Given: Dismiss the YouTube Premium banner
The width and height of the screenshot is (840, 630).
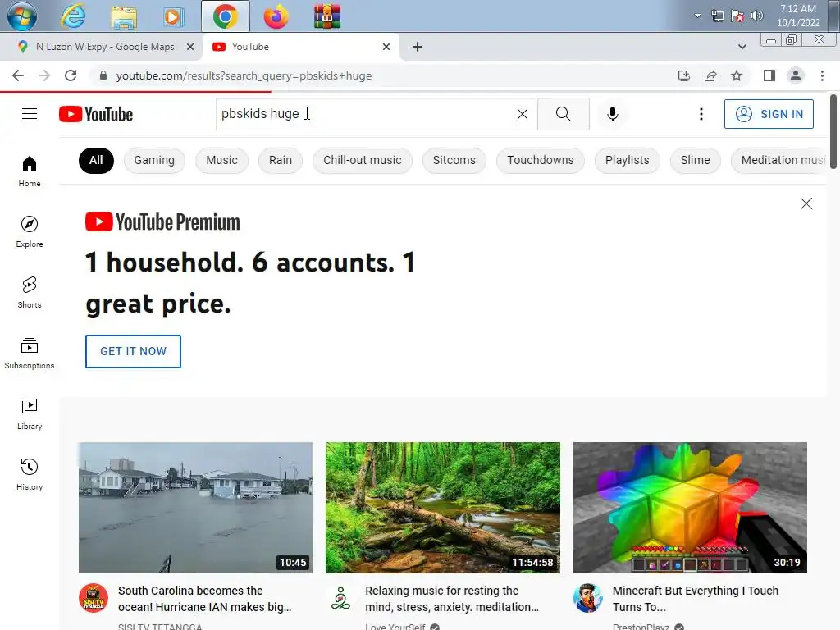Looking at the screenshot, I should tap(806, 203).
